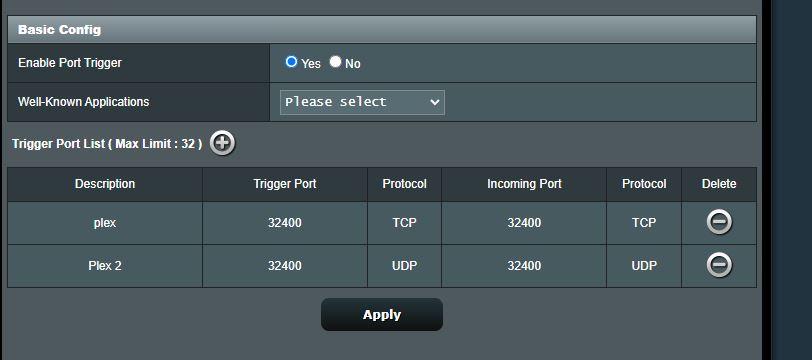Click the Trigger Port column header
This screenshot has height=360, width=812.
pos(285,184)
